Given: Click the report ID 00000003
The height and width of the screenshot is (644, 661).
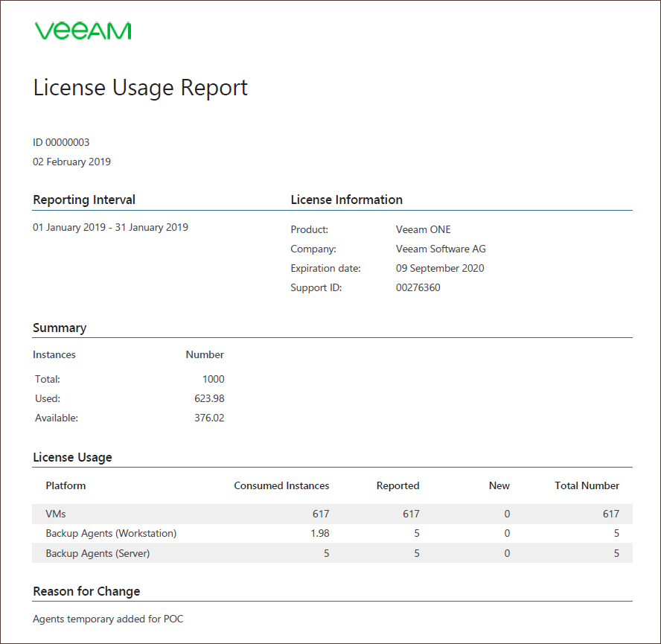Looking at the screenshot, I should coord(61,142).
